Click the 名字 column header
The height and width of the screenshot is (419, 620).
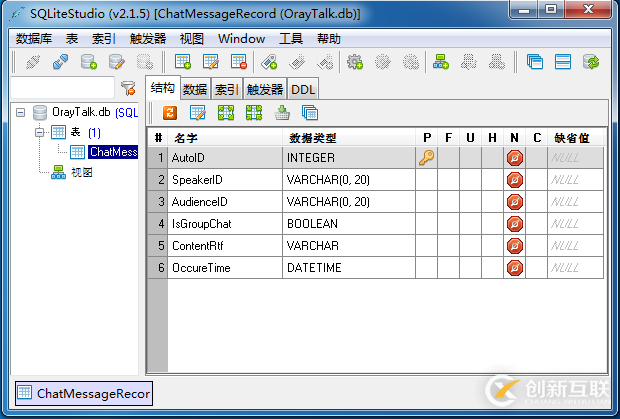(225, 138)
